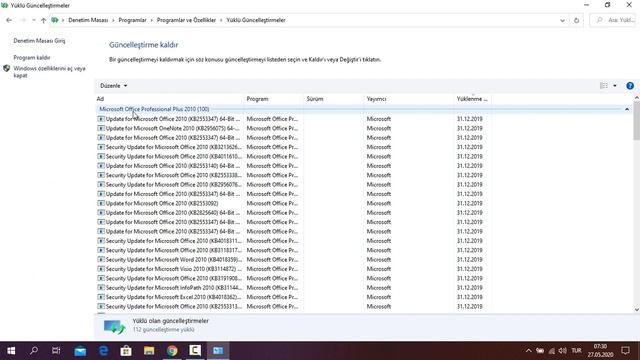Click the Ara search box
This screenshot has width=640, height=360.
pos(613,20)
